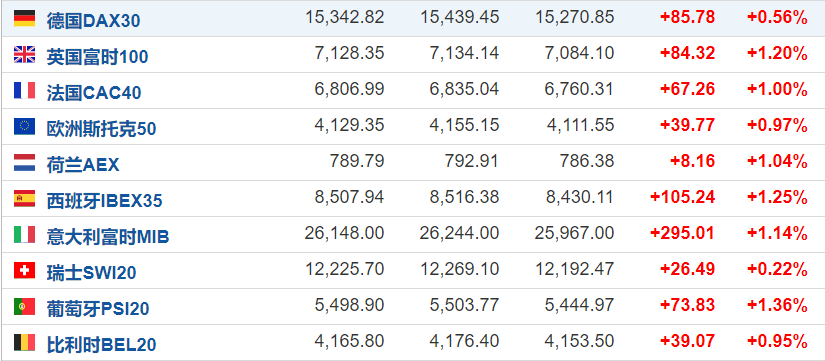Open the 意大利富时MIB index link
This screenshot has width=825, height=361.
point(108,237)
